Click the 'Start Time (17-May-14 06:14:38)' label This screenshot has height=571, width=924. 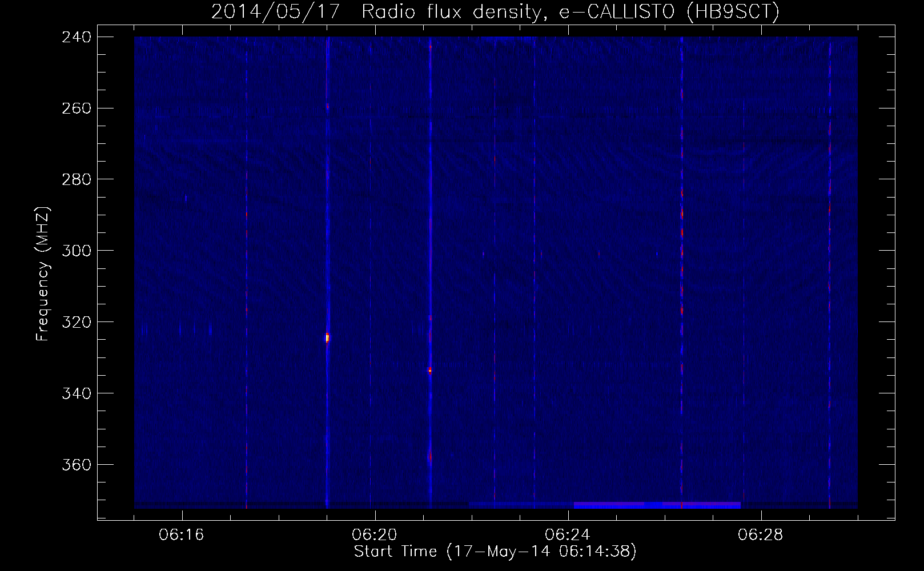click(x=495, y=552)
